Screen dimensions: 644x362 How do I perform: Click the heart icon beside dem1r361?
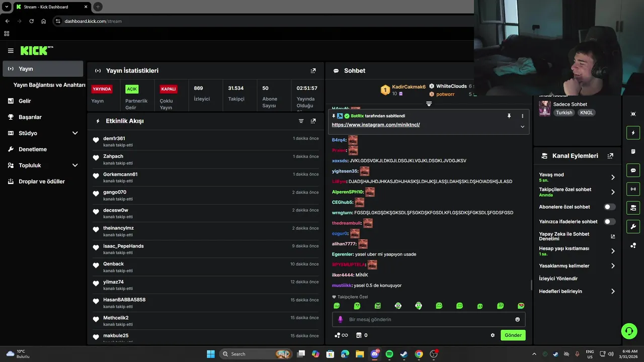(96, 140)
